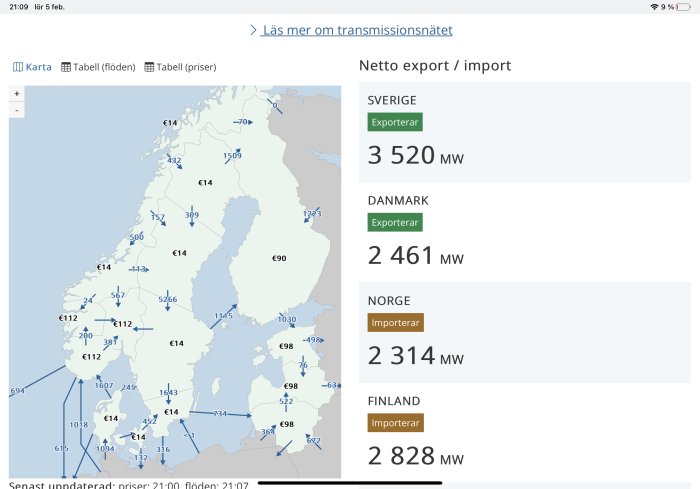Click the 1509 flow arrow on the map
The width and height of the screenshot is (700, 489).
pyautogui.click(x=232, y=156)
